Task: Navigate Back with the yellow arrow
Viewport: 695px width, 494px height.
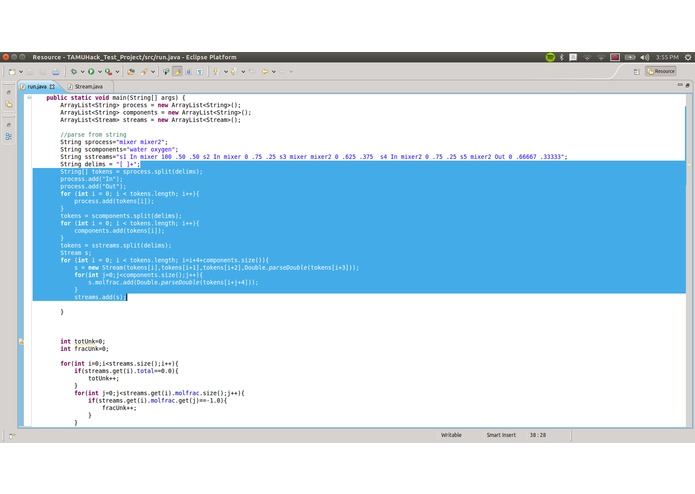Action: click(265, 71)
